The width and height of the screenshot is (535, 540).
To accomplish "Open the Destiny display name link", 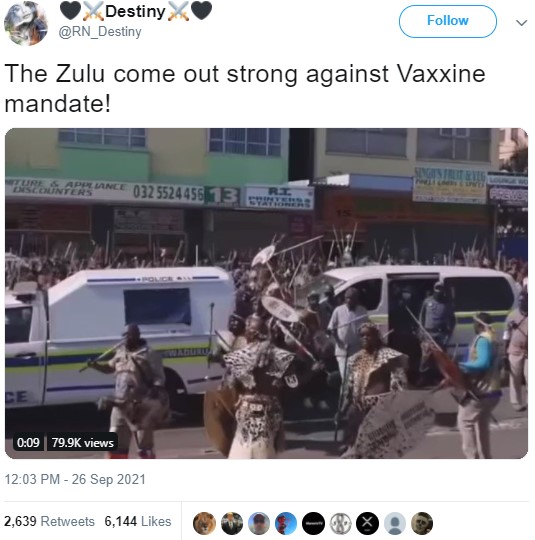I will point(135,11).
